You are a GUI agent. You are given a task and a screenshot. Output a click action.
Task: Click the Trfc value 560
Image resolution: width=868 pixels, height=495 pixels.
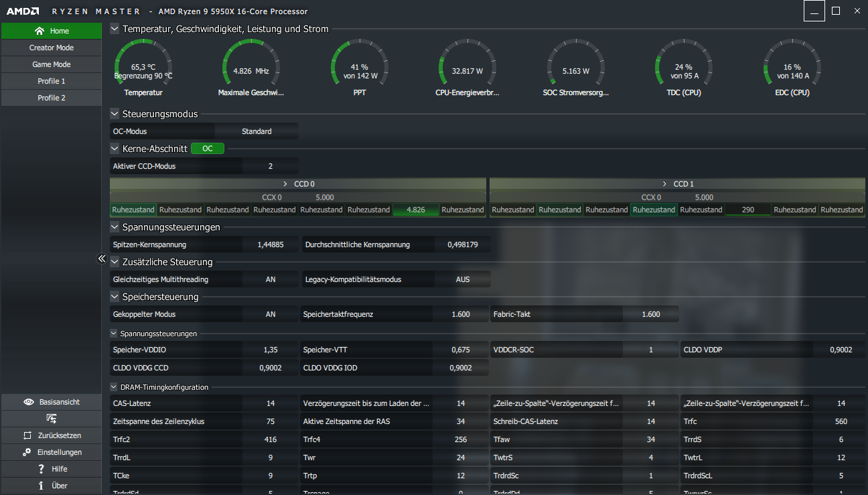pyautogui.click(x=841, y=421)
